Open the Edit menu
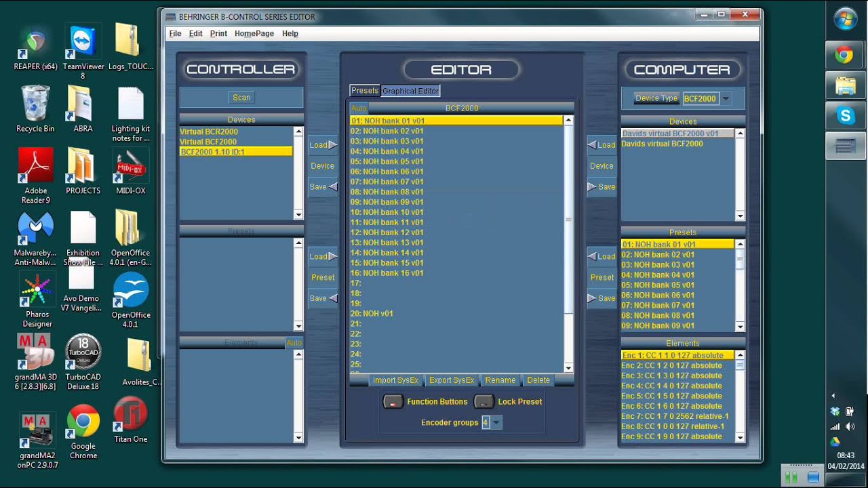This screenshot has width=868, height=488. tap(196, 33)
